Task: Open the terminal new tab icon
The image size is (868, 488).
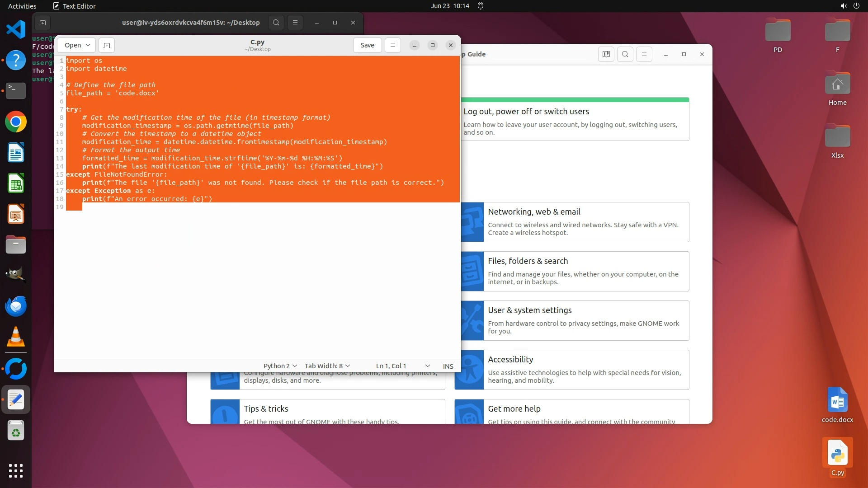Action: (42, 23)
